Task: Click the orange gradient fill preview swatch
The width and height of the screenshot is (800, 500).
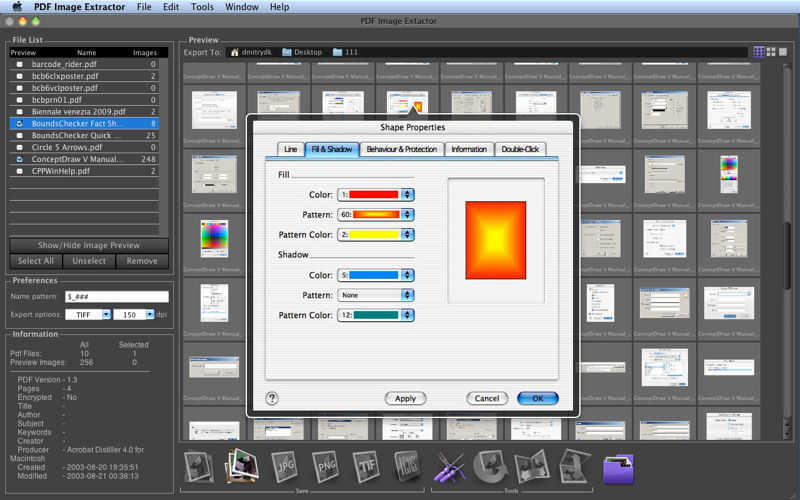Action: [x=495, y=240]
